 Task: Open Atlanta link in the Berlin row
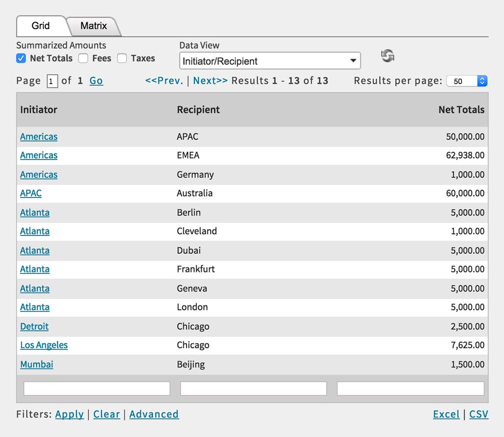(34, 212)
